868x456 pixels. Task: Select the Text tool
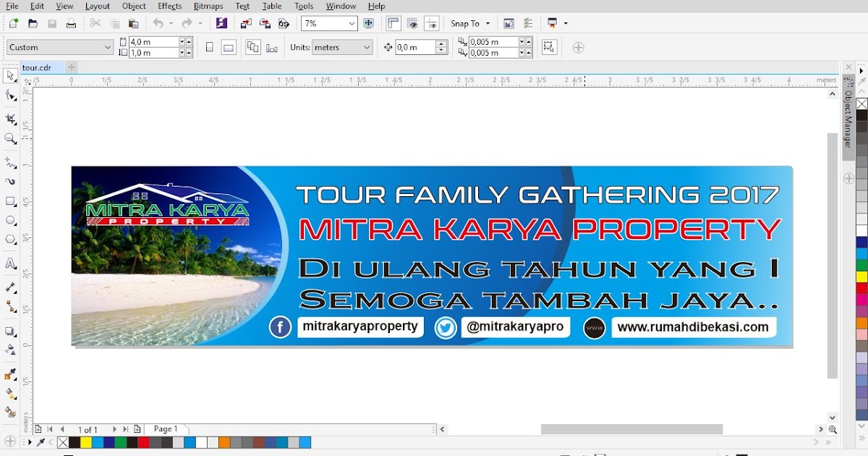click(x=10, y=264)
